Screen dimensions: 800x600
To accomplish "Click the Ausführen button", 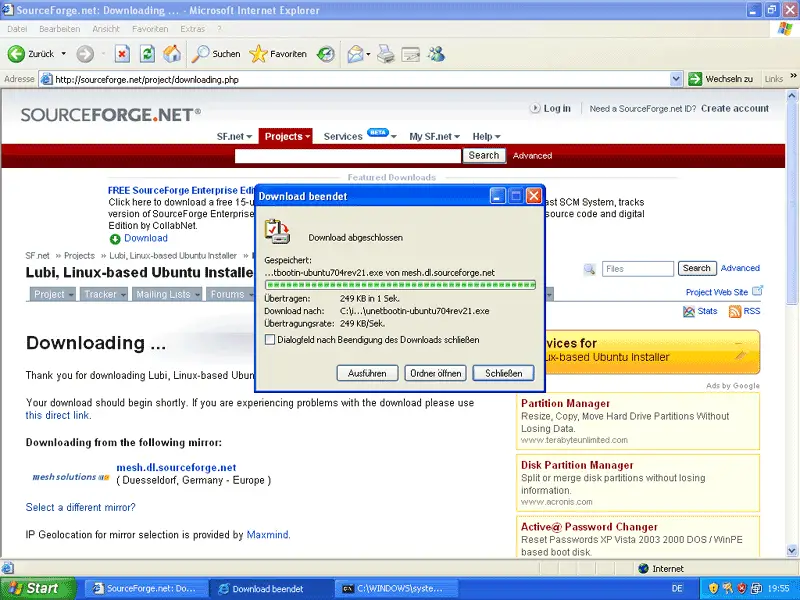I will [367, 373].
